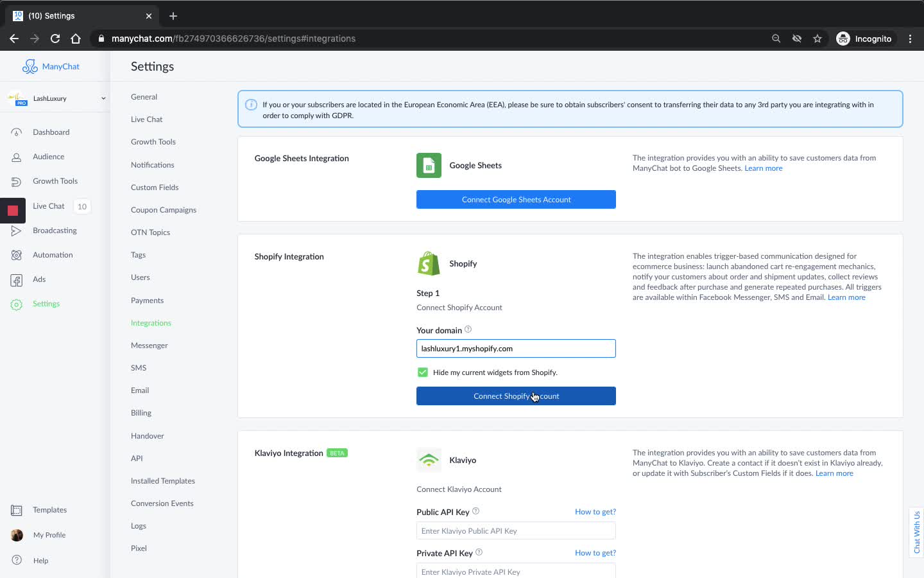Image resolution: width=924 pixels, height=578 pixels.
Task: Open General settings section
Action: coord(144,97)
